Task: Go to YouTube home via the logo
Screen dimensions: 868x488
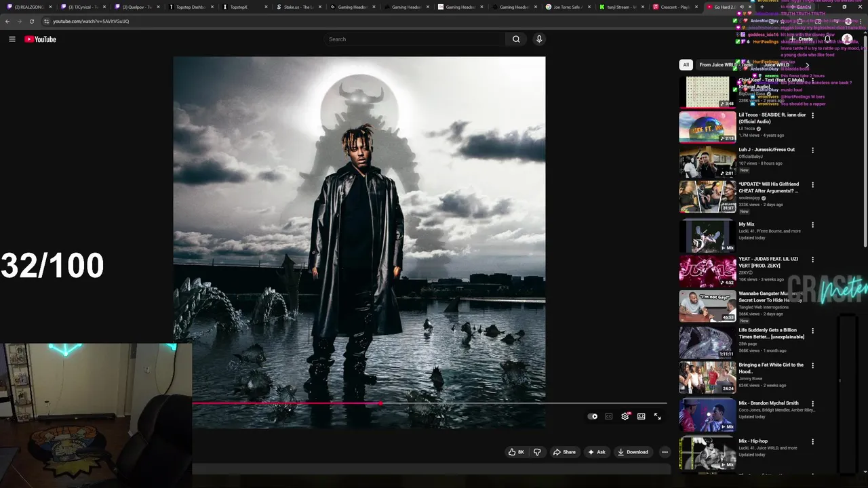Action: click(41, 39)
